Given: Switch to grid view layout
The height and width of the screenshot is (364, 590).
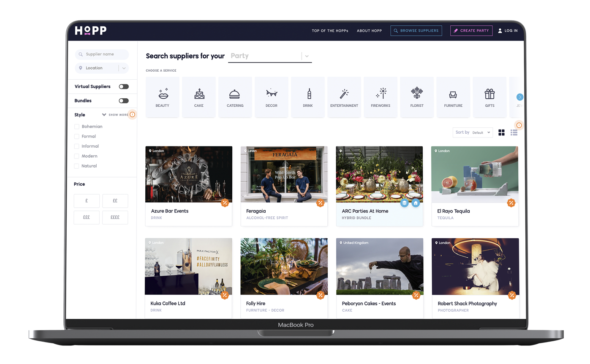Looking at the screenshot, I should tap(501, 132).
